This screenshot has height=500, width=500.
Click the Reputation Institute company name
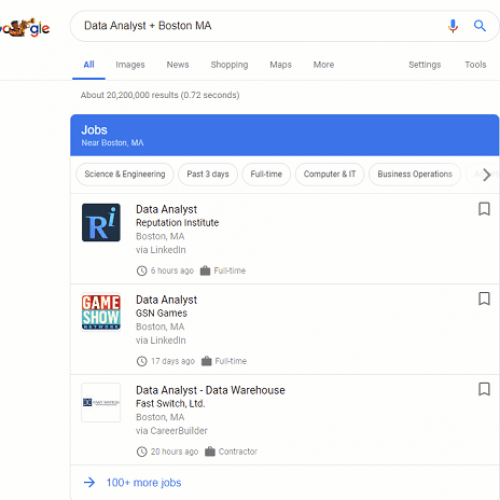[177, 223]
